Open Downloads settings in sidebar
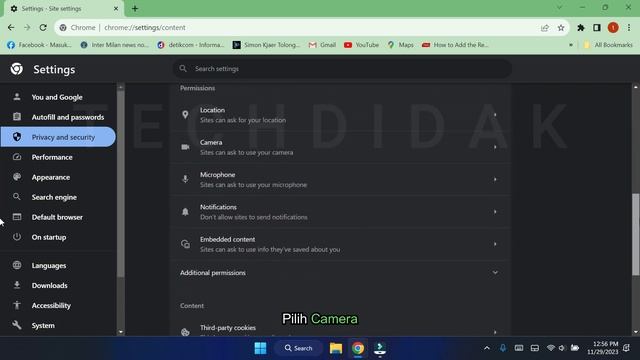Screen dimensions: 640x360 (x=58, y=285)
